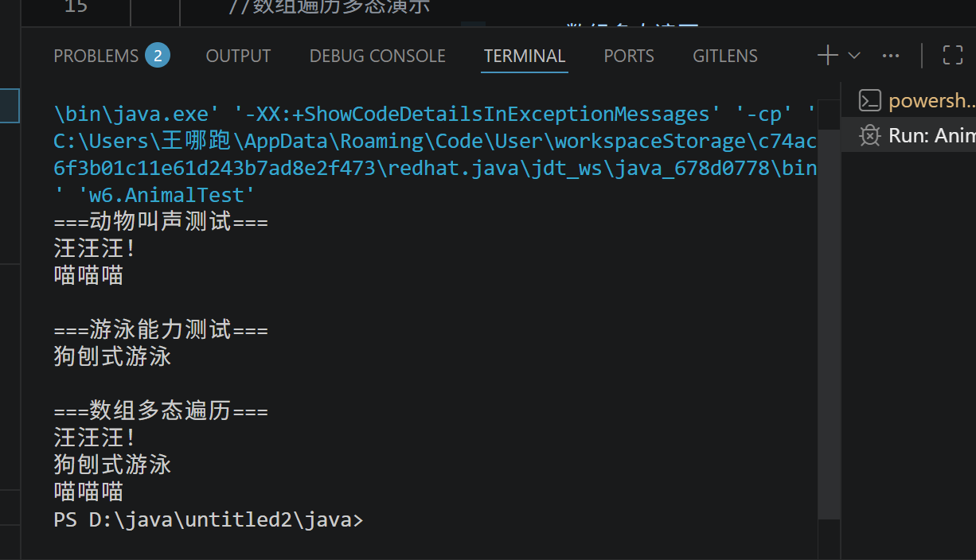Screen dimensions: 976x560
Task: Click line number 15 in the editor gutter
Action: click(x=76, y=7)
